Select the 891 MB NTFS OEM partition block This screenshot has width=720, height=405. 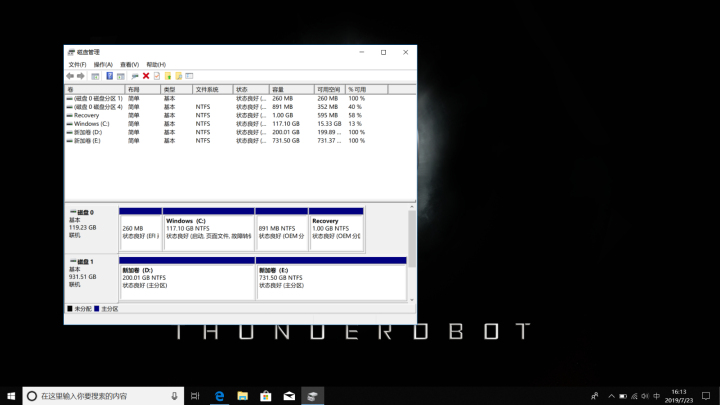point(281,229)
